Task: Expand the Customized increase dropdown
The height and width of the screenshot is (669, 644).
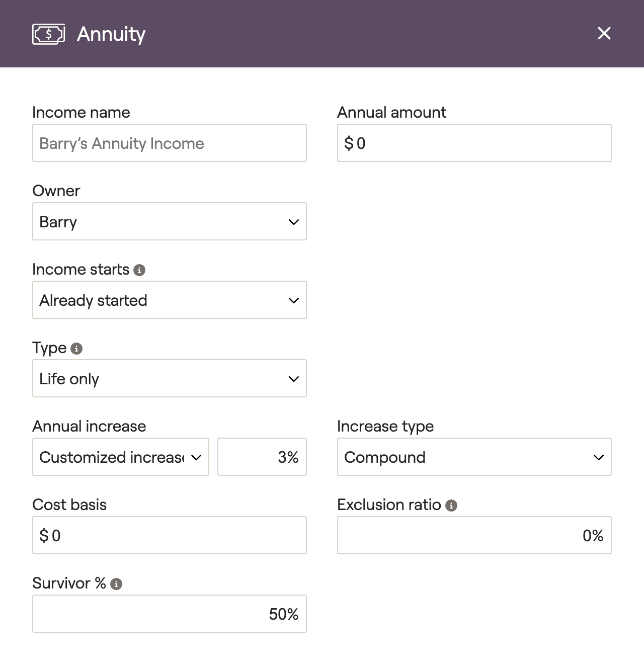Action: [x=121, y=457]
